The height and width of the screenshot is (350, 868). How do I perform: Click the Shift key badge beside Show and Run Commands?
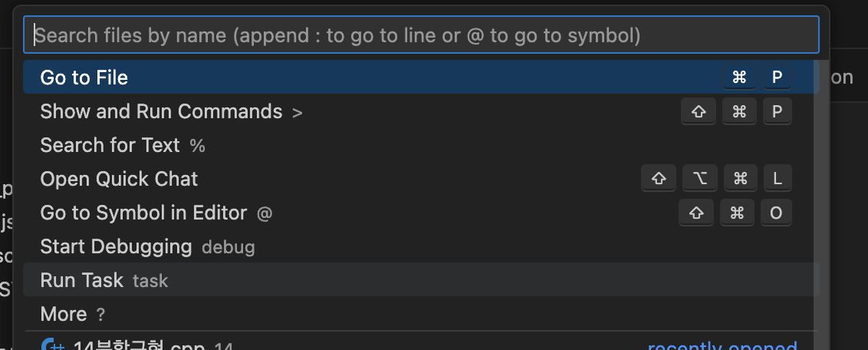point(698,111)
